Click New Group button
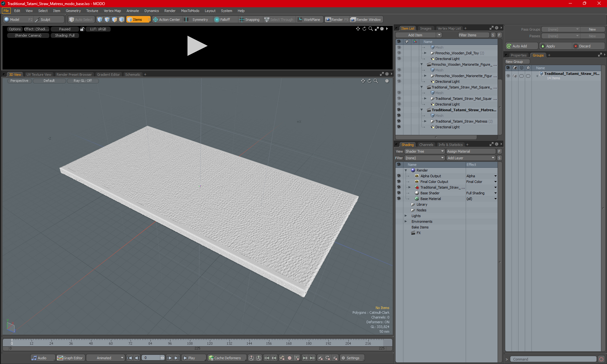Image resolution: width=607 pixels, height=364 pixels. click(x=517, y=62)
